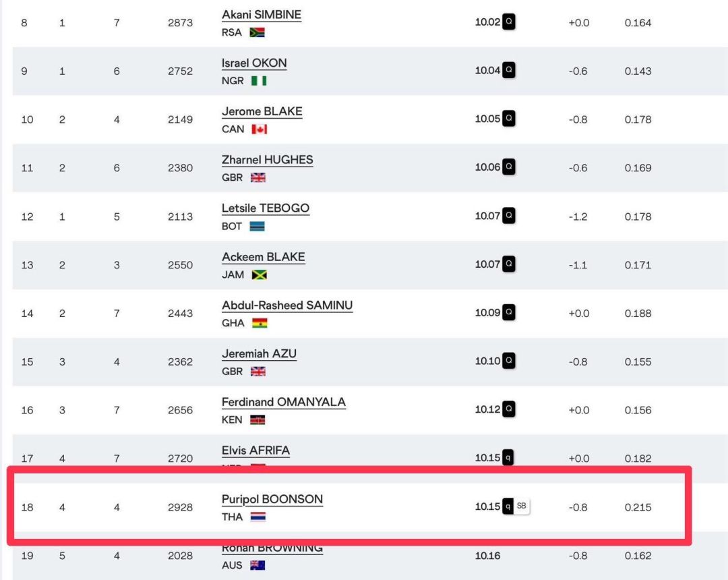
Task: Click the Kenya flag next to KEN
Action: pos(257,419)
